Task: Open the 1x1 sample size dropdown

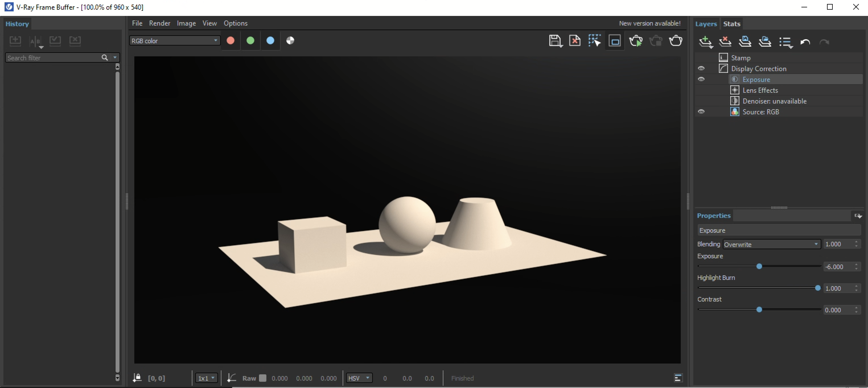Action: tap(206, 378)
